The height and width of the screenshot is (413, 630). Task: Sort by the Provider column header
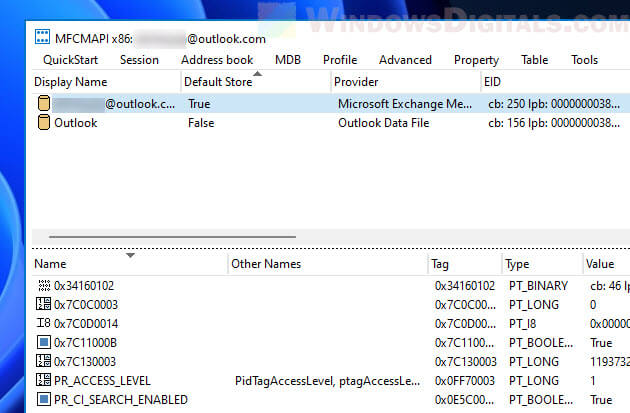click(x=406, y=82)
